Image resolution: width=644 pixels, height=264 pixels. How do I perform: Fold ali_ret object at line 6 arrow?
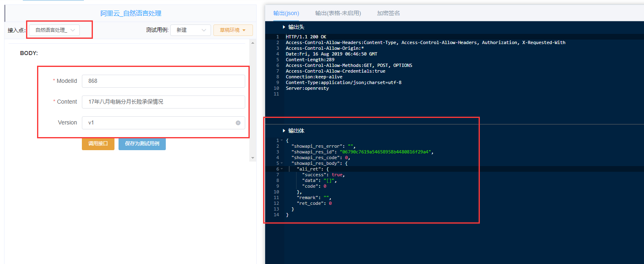click(281, 169)
